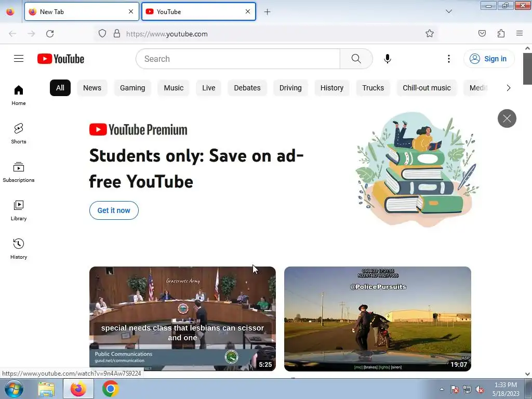Click Get it now button

pyautogui.click(x=114, y=210)
